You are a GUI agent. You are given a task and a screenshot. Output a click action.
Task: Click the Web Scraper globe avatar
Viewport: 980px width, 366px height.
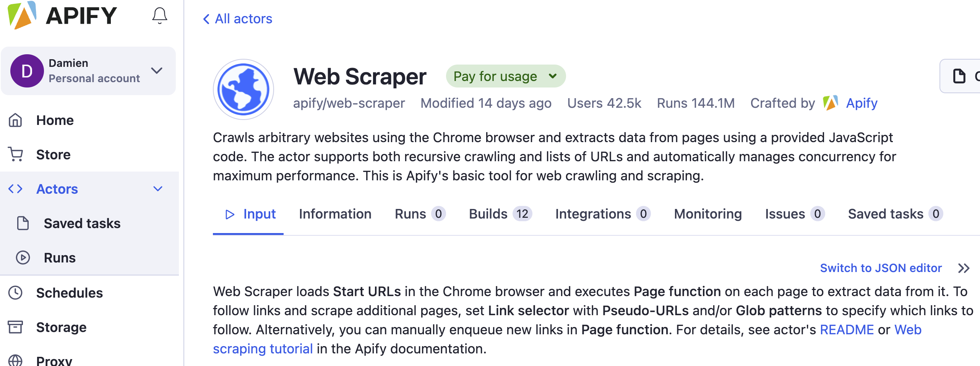[x=243, y=89]
